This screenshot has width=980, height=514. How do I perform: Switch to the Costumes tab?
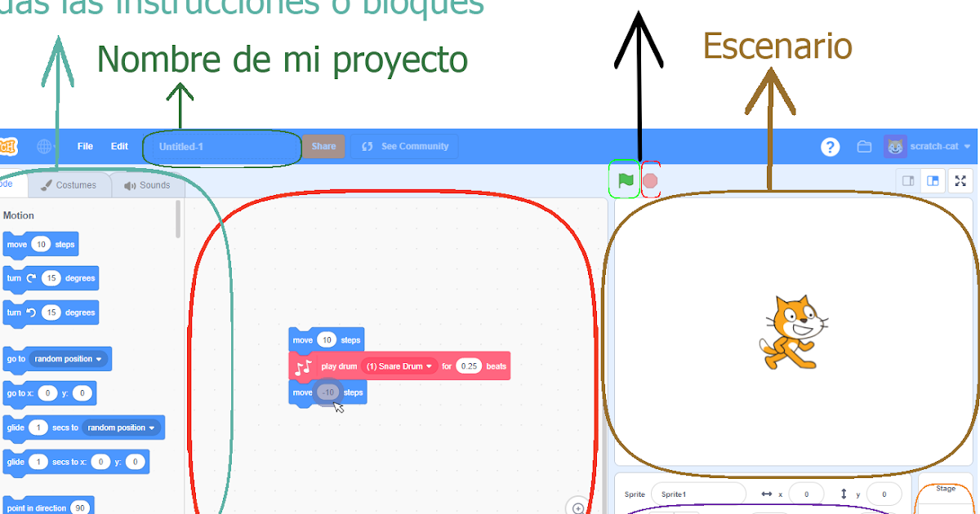click(70, 184)
